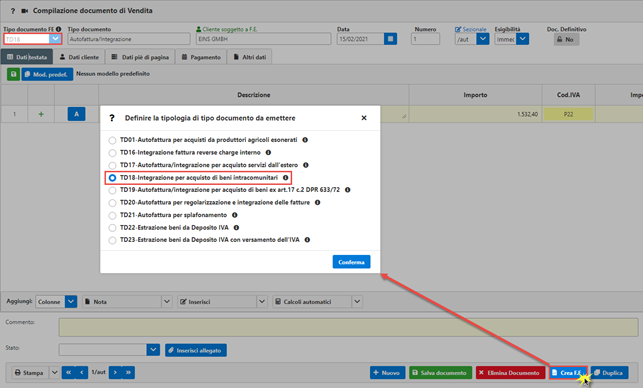Click the help question mark icon in title bar
This screenshot has width=643, height=388.
point(13,11)
